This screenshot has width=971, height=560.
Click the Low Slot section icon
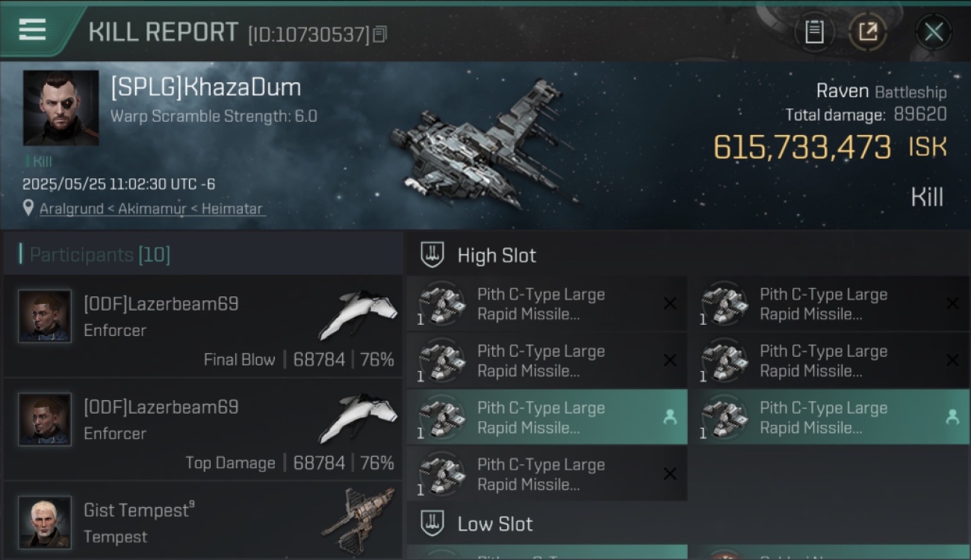432,523
